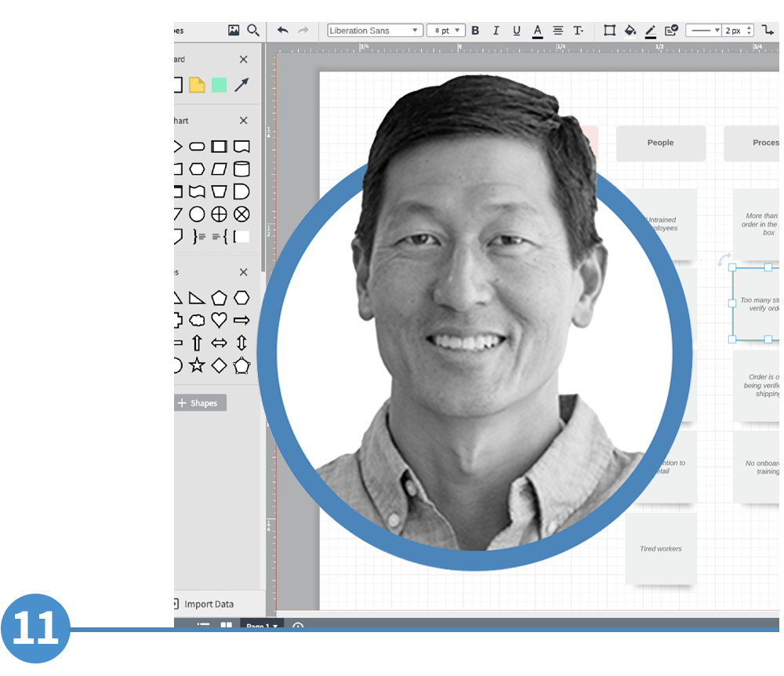Select the document flowchart shape
Image resolution: width=784 pixels, height=676 pixels.
241,147
